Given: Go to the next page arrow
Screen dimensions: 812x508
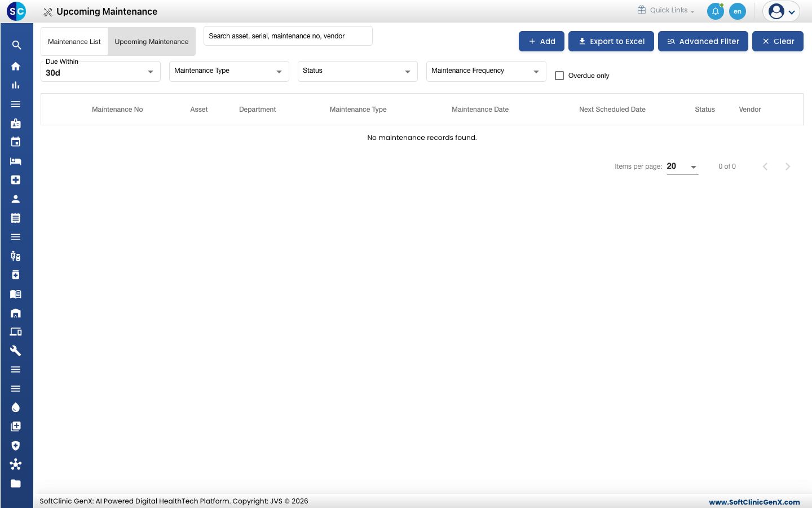Looking at the screenshot, I should tap(788, 167).
